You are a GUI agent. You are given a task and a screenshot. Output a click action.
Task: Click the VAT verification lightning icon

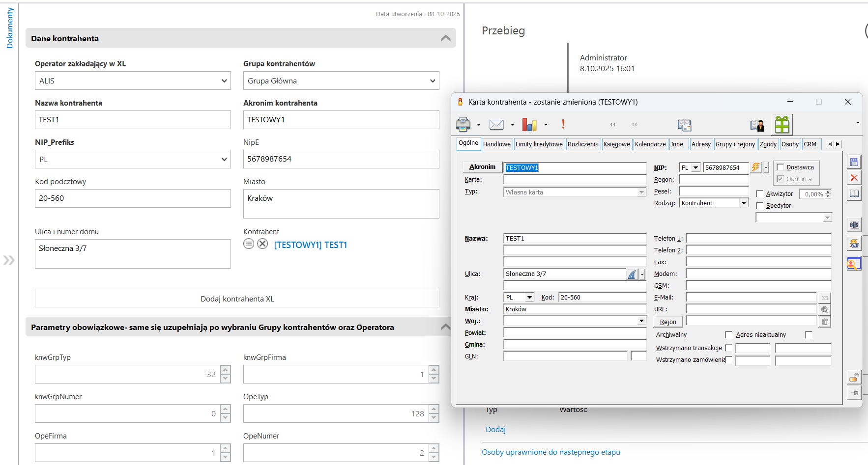click(854, 244)
